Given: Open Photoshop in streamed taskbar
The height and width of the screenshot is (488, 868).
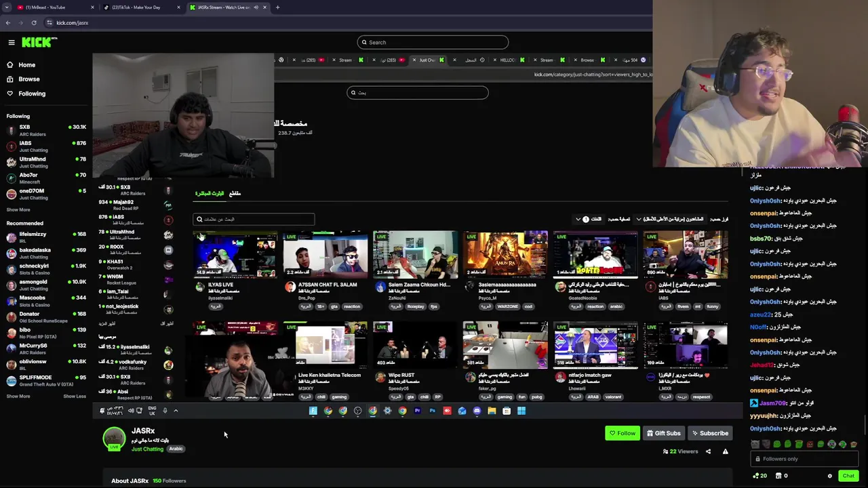Looking at the screenshot, I should [432, 411].
